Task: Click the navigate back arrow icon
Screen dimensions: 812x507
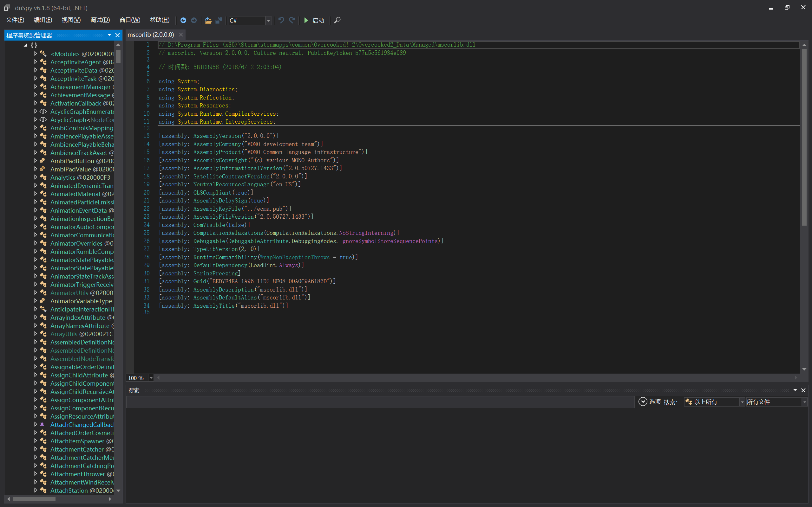Action: [x=183, y=21]
